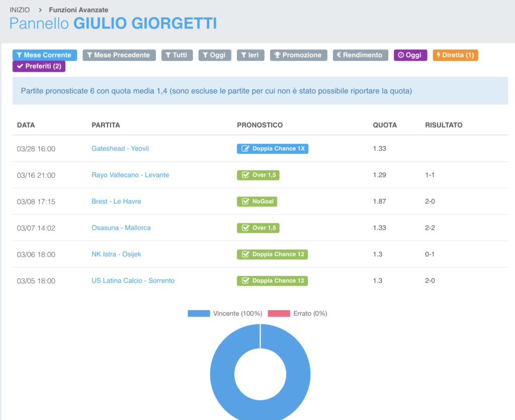Click Over 1,5 badge for Rayo Vallecano

coord(258,175)
